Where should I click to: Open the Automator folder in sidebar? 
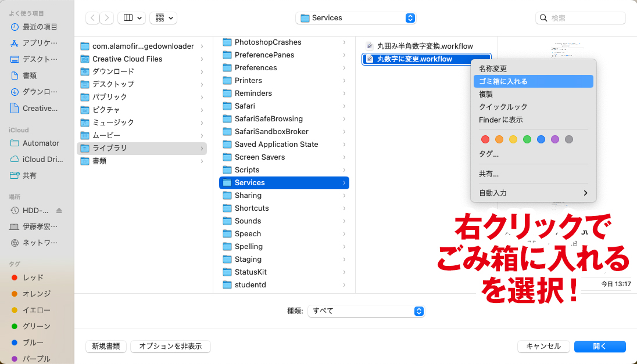[41, 143]
